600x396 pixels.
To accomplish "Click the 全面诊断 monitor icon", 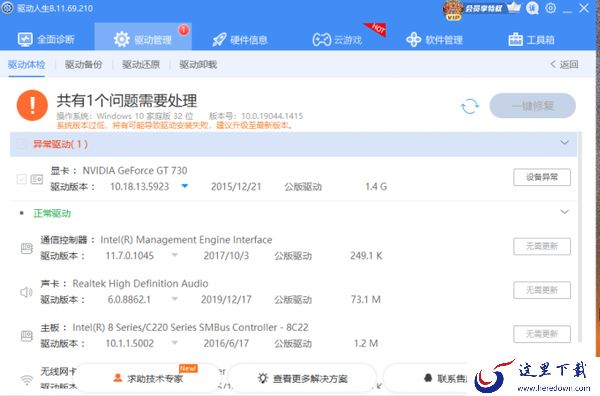I will tap(25, 39).
